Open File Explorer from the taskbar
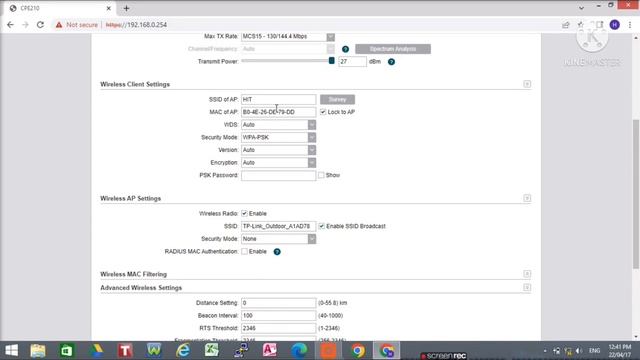This screenshot has height=360, width=640. [x=38, y=351]
